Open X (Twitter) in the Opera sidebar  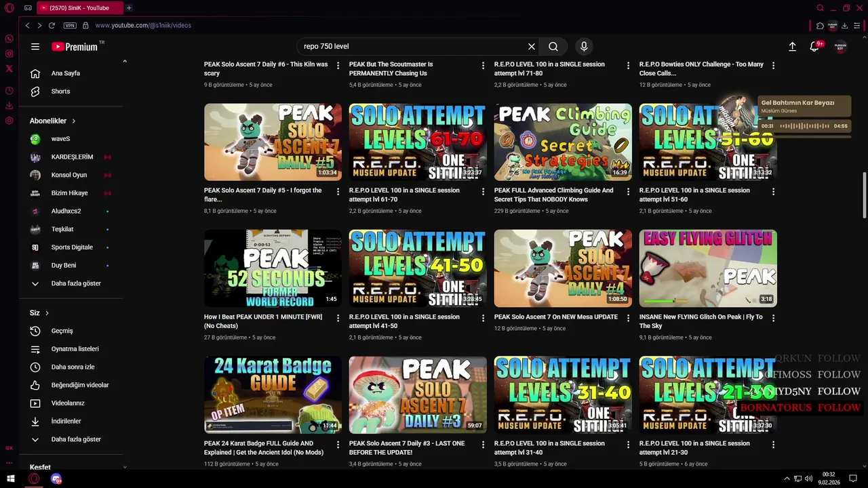(9, 68)
